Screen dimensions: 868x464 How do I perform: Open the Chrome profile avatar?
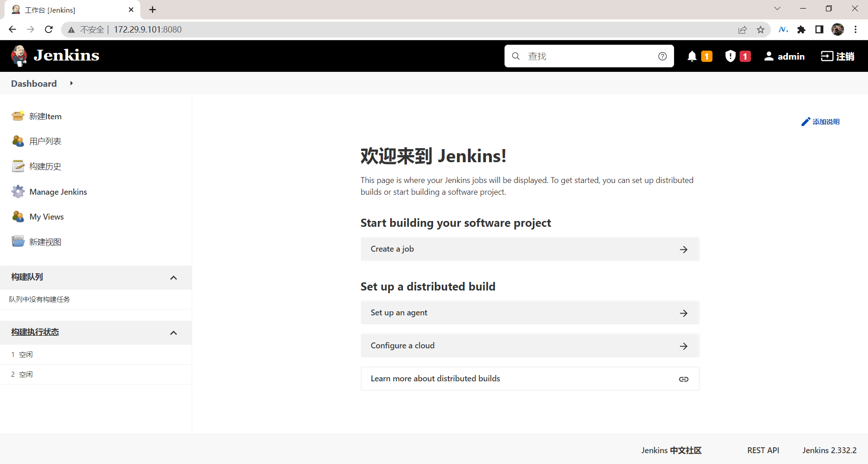pyautogui.click(x=838, y=29)
